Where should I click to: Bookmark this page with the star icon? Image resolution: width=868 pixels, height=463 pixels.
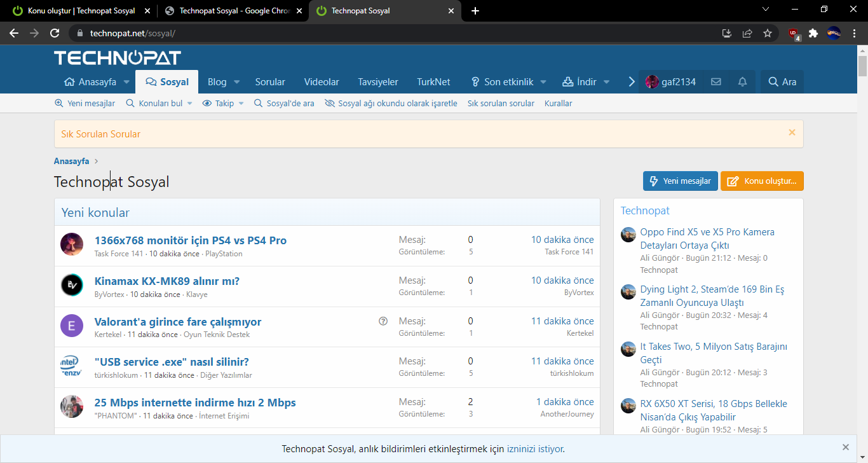click(768, 33)
